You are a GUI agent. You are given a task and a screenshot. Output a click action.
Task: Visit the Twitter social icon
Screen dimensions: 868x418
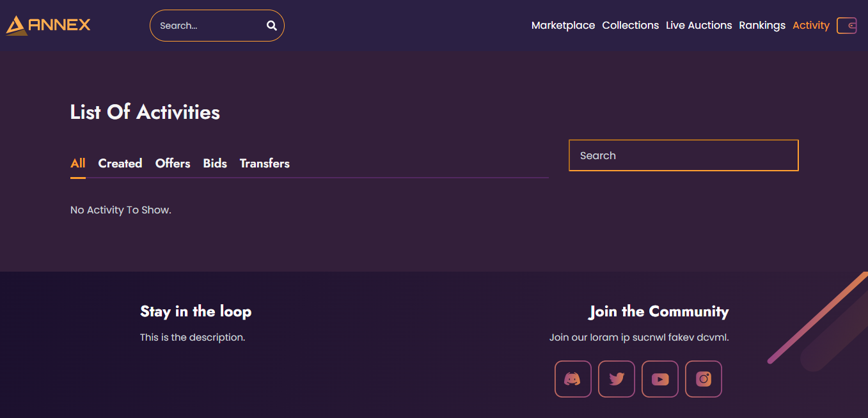(616, 379)
